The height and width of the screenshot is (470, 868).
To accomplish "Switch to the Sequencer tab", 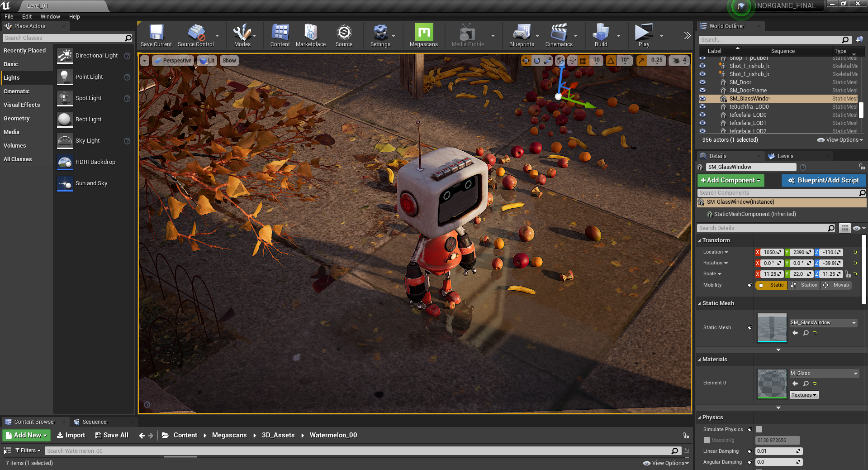I will pyautogui.click(x=95, y=422).
